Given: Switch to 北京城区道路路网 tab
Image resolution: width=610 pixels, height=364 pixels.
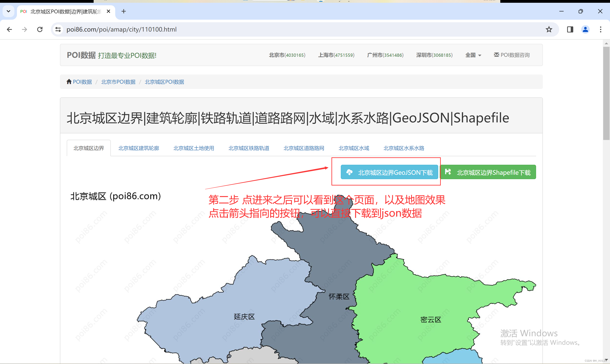Looking at the screenshot, I should point(304,148).
